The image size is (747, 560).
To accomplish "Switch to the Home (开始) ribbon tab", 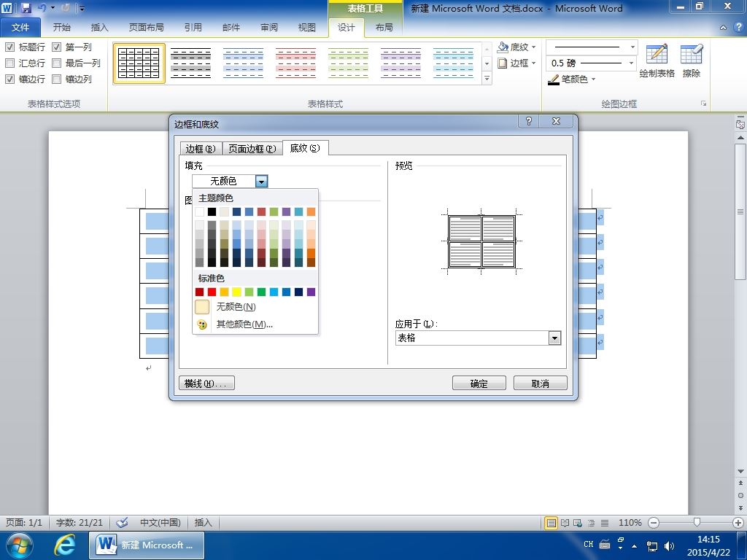I will pyautogui.click(x=61, y=28).
